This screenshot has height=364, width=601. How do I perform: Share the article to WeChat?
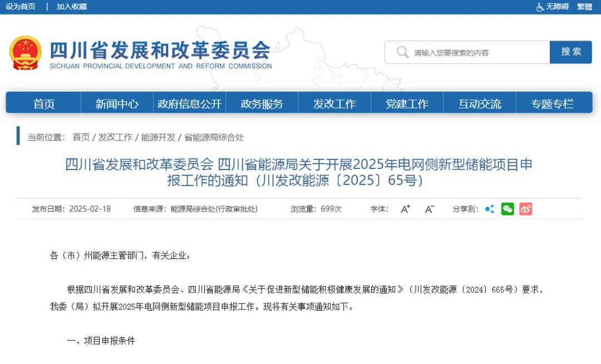click(508, 209)
